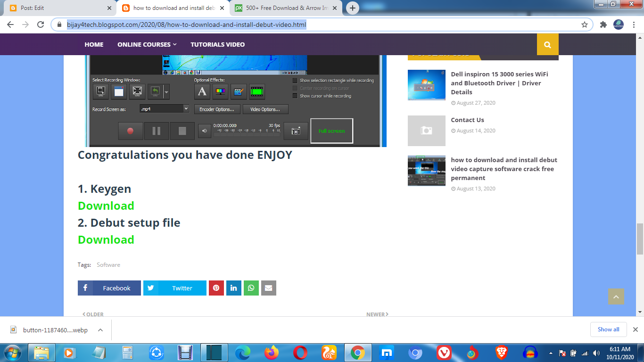Image resolution: width=644 pixels, height=362 pixels.
Task: Open the Chrome profile avatar
Action: point(619,25)
